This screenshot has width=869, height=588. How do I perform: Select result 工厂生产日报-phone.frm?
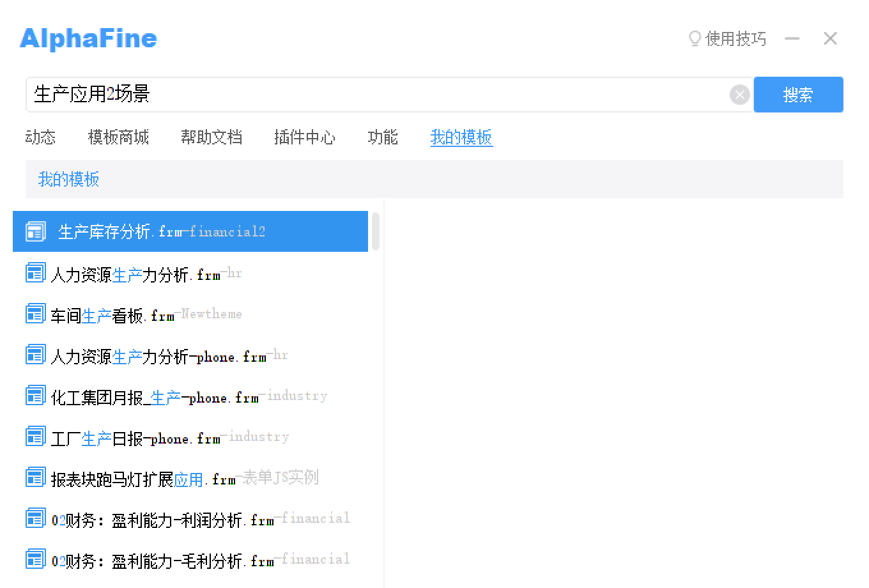coord(190,437)
